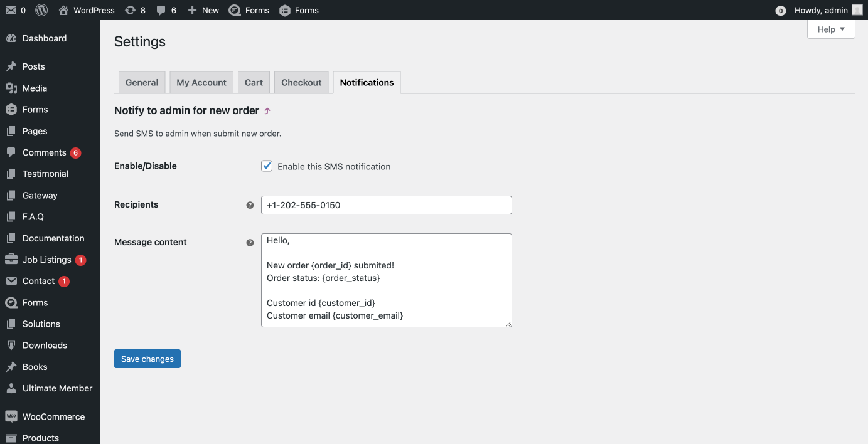Screen dimensions: 868x444
Task: Click the Comments red badge showing 6
Action: (x=76, y=153)
